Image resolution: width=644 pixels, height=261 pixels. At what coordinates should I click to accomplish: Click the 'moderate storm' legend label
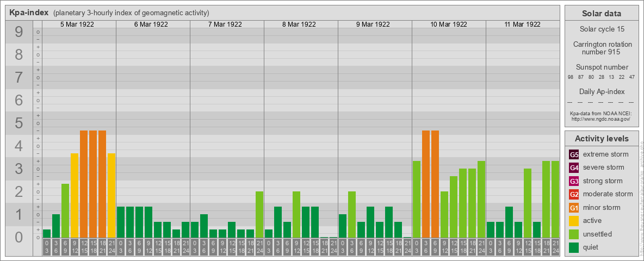coord(608,194)
